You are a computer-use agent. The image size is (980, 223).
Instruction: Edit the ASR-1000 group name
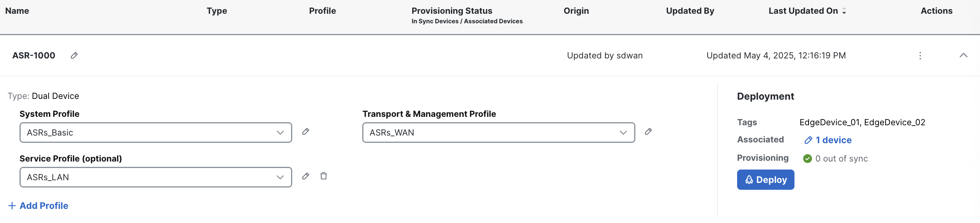click(74, 55)
